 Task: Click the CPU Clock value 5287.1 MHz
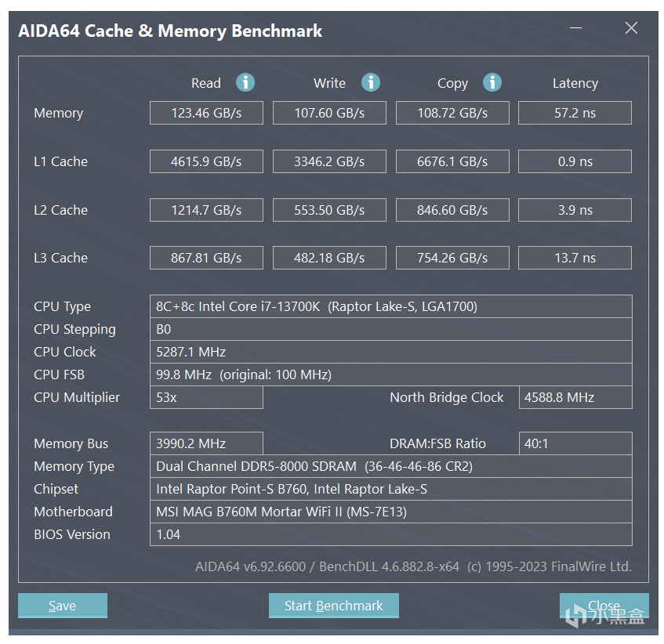coord(391,352)
